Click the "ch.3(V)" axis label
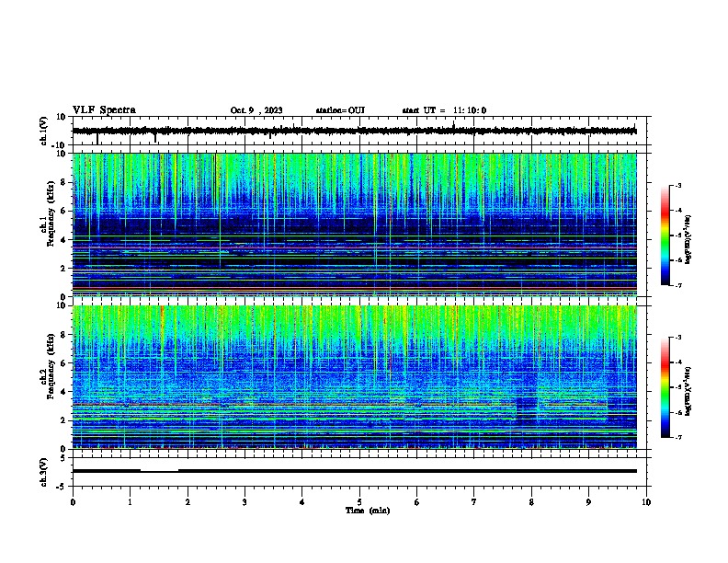This screenshot has width=728, height=563. click(44, 473)
